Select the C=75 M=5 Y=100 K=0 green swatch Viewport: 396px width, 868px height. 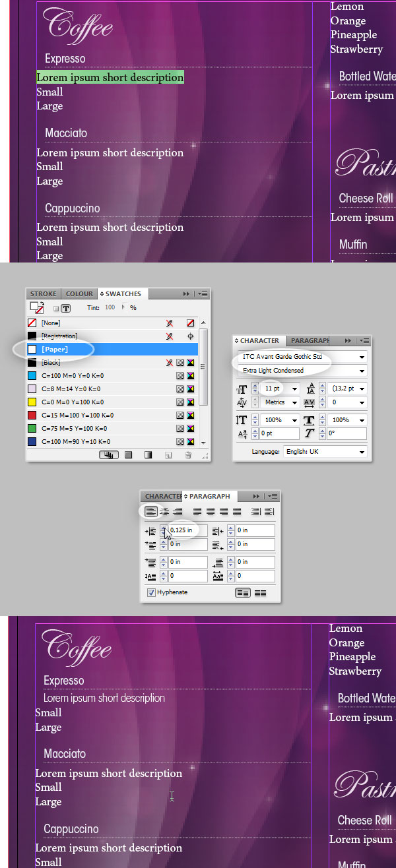(x=113, y=429)
